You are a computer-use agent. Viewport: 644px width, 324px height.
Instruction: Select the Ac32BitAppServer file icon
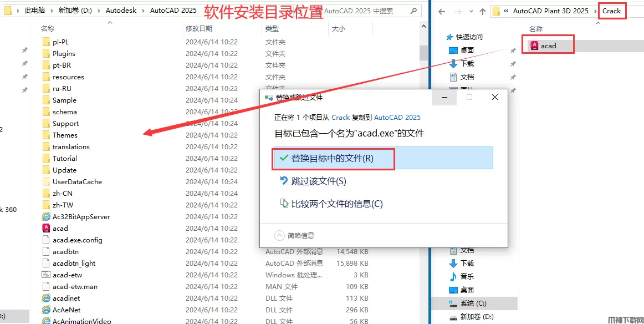tap(47, 216)
